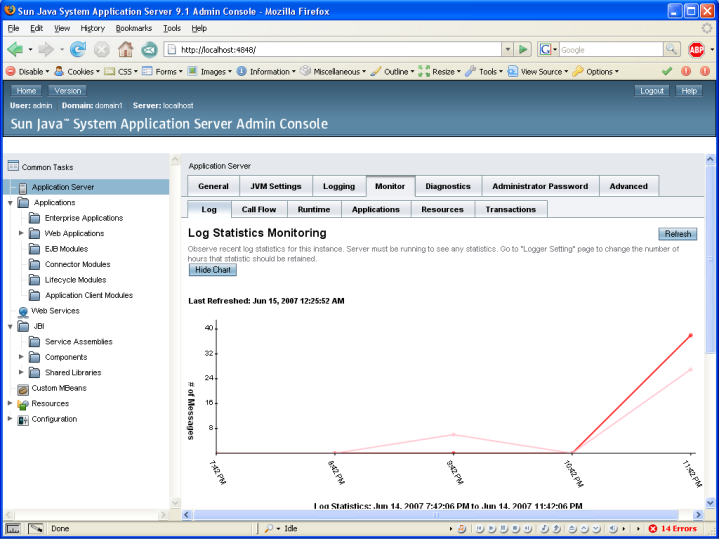Click the Lifecycle Modules folder icon
Image resolution: width=719 pixels, height=539 pixels.
coord(34,280)
